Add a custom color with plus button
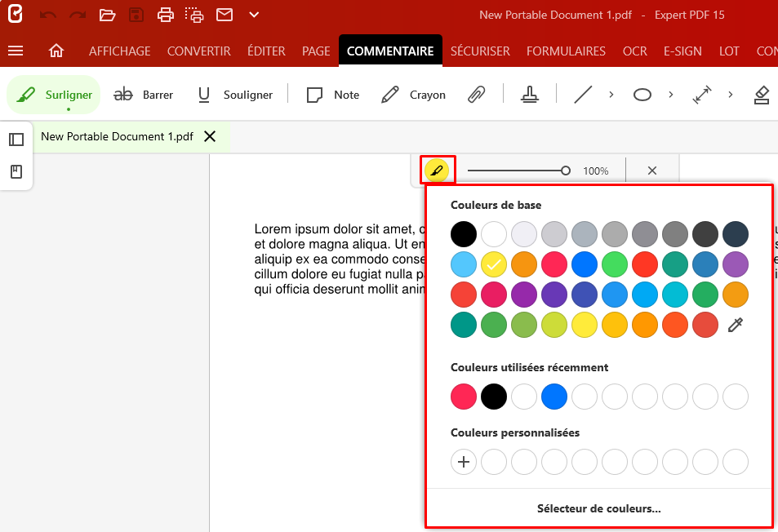778x532 pixels. coord(464,462)
